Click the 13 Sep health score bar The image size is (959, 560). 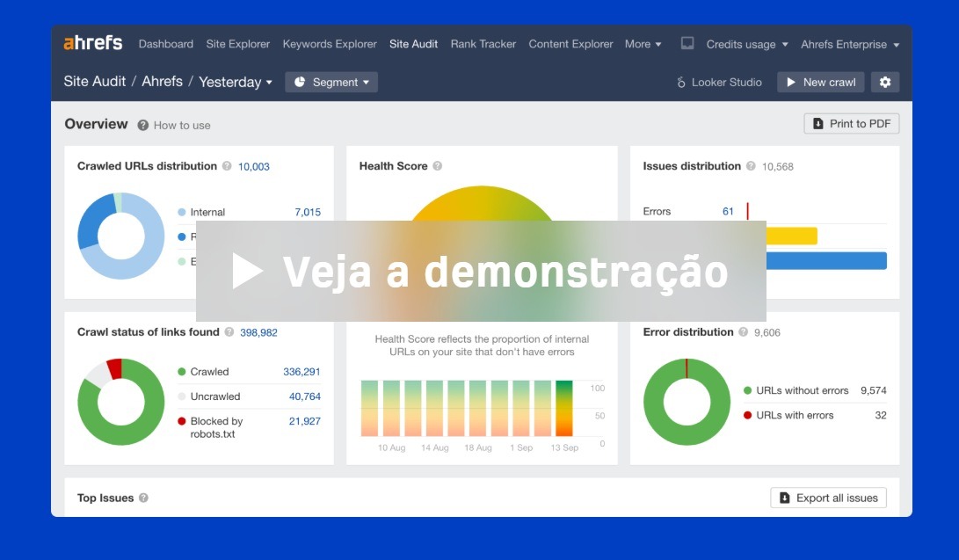click(564, 409)
